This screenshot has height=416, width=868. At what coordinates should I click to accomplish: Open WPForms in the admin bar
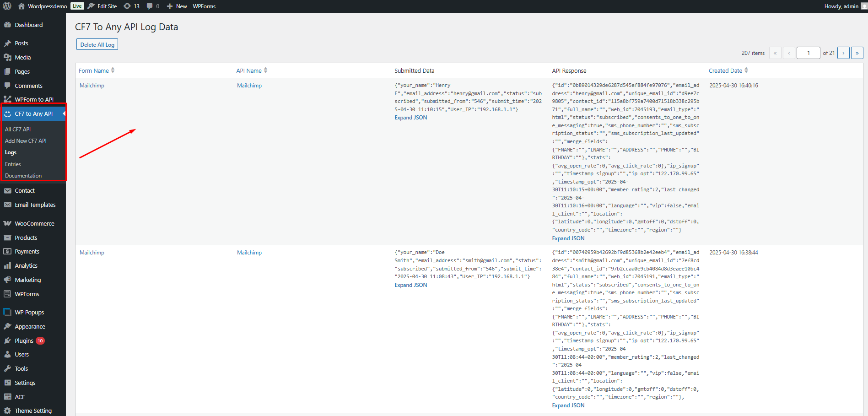click(204, 6)
